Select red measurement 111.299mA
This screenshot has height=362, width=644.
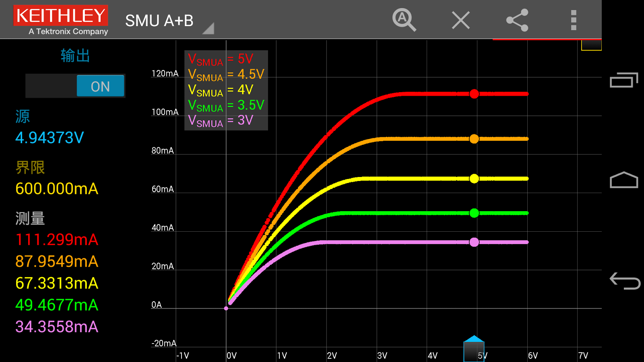(57, 240)
